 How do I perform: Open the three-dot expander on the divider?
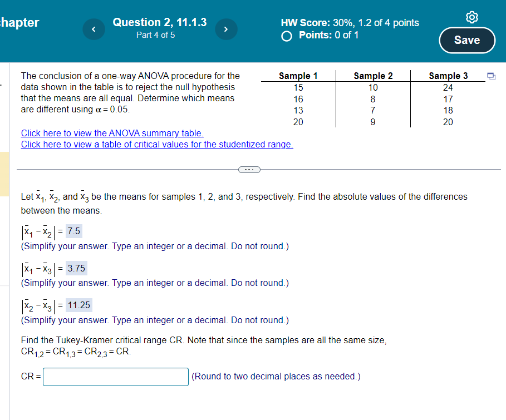pyautogui.click(x=249, y=169)
